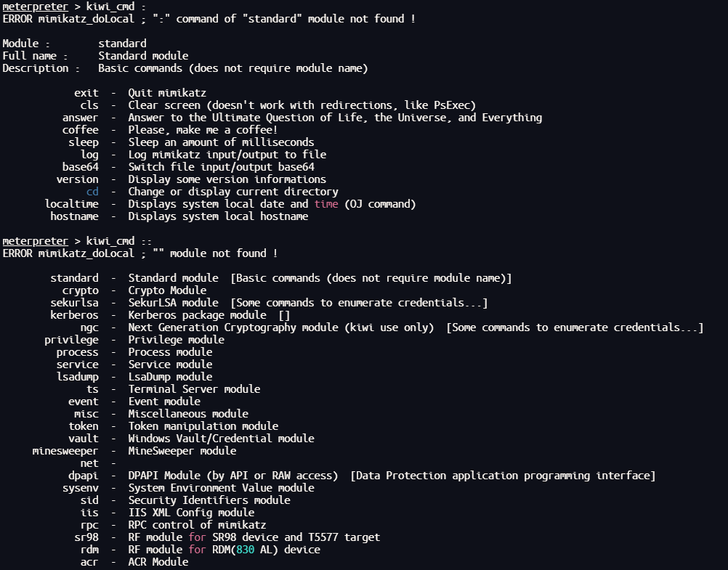Click the coffee command name

pyautogui.click(x=80, y=130)
